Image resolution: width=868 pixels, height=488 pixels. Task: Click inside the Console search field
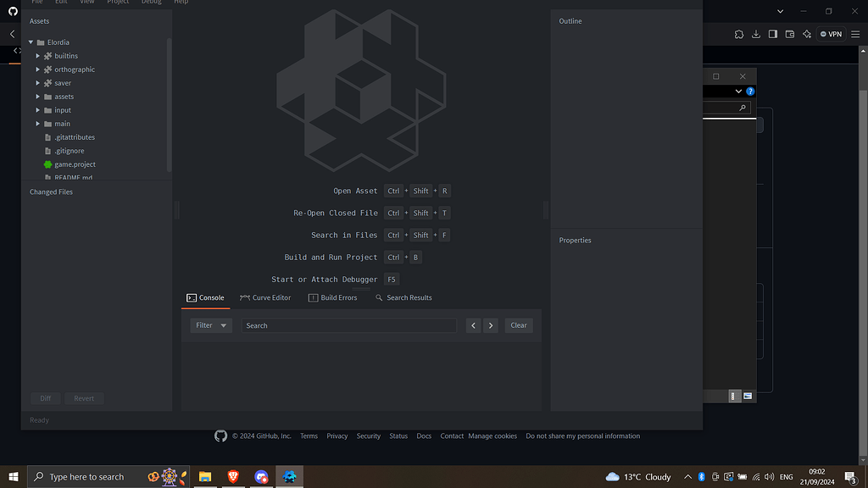pyautogui.click(x=348, y=325)
